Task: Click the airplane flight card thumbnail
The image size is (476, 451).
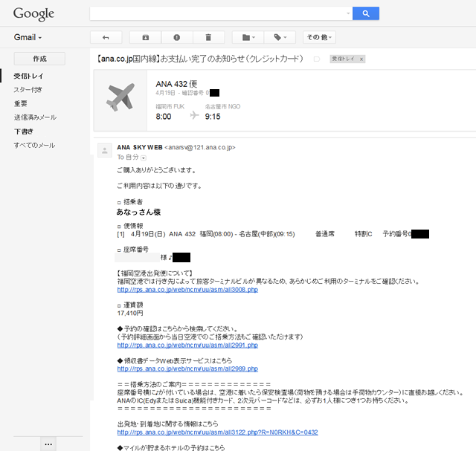Action: 120,100
